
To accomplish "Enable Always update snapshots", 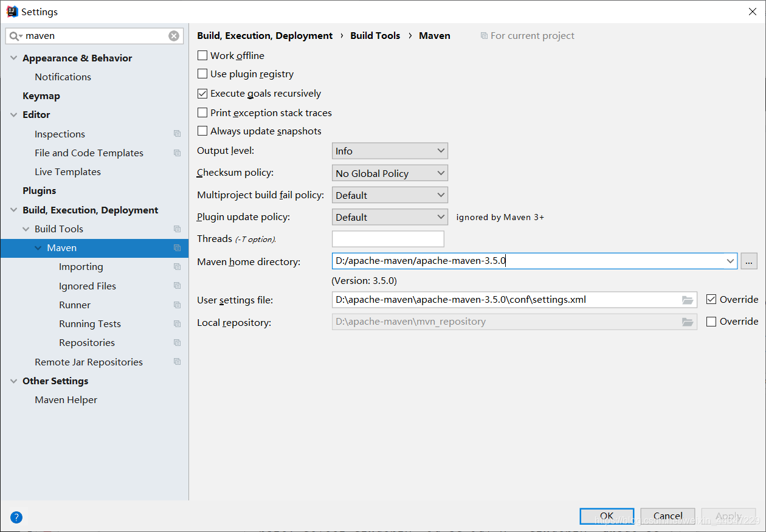I will coord(202,131).
